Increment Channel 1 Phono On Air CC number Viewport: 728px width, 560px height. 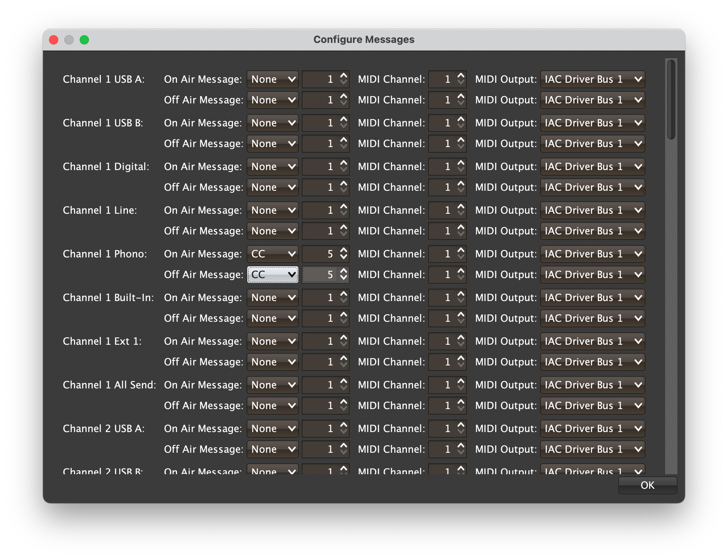344,250
